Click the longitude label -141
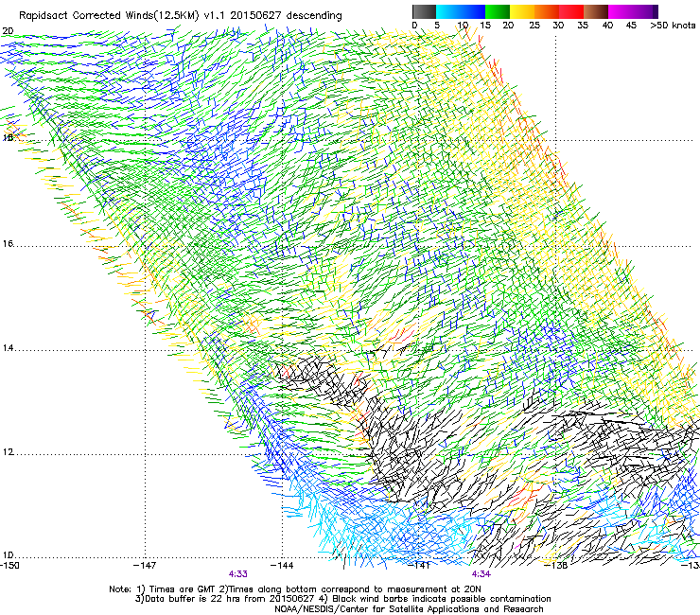The height and width of the screenshot is (615, 700). 420,565
